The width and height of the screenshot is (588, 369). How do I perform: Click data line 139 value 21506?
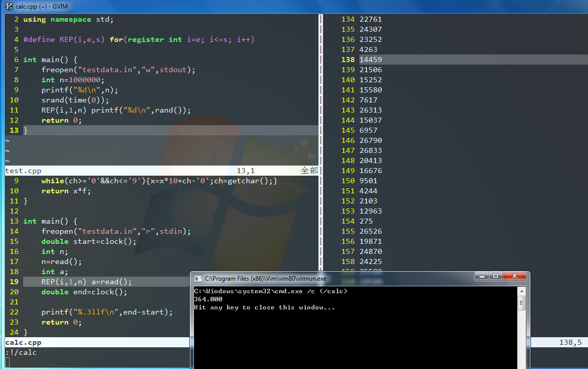[370, 70]
